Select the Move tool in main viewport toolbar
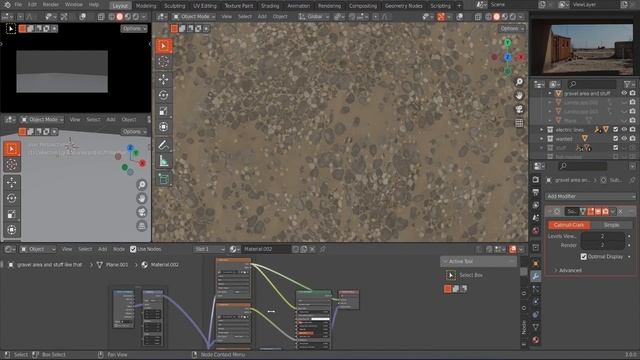640x360 pixels. pyautogui.click(x=163, y=79)
